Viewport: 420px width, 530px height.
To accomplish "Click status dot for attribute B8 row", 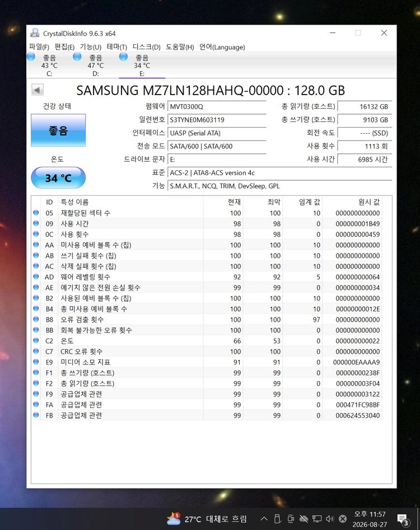I will click(x=36, y=319).
